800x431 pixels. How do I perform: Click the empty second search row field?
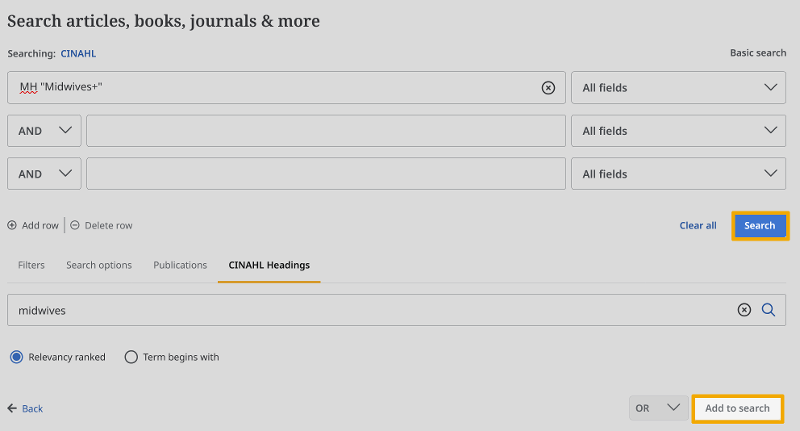326,131
